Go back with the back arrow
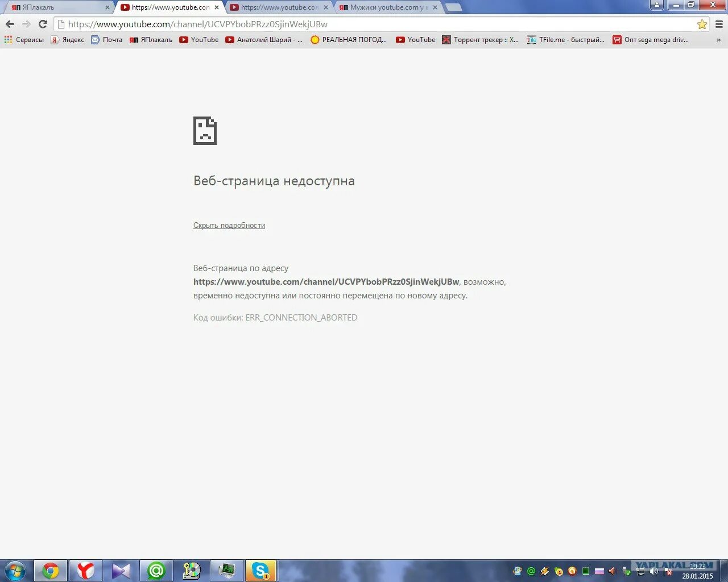The image size is (728, 582). (10, 24)
